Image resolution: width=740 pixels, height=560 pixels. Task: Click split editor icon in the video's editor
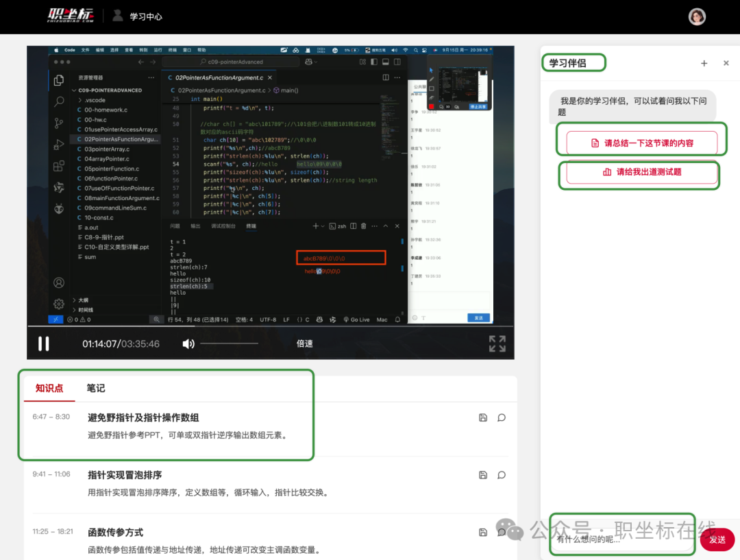(386, 77)
